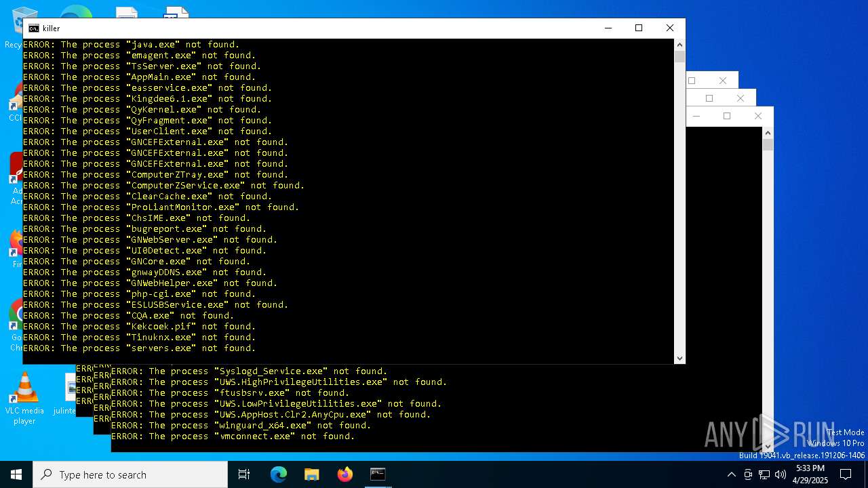This screenshot has height=488, width=868.
Task: Click the line mentioning "QyKernel.exe"
Action: 142,110
